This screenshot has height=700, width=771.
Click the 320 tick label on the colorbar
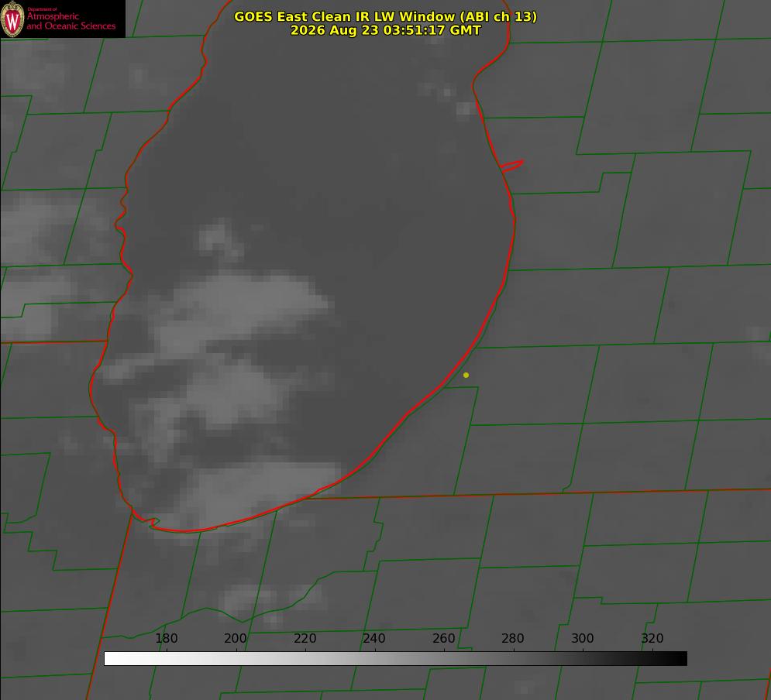coord(652,638)
